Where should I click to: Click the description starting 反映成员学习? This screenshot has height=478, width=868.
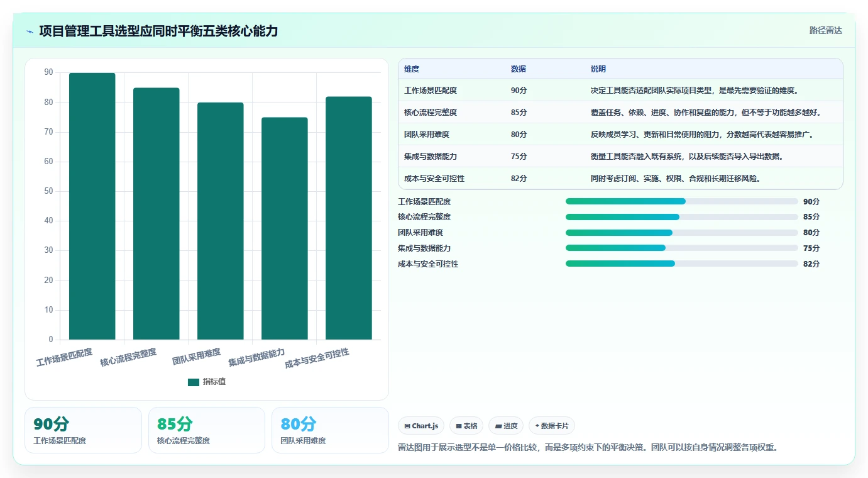(x=702, y=135)
